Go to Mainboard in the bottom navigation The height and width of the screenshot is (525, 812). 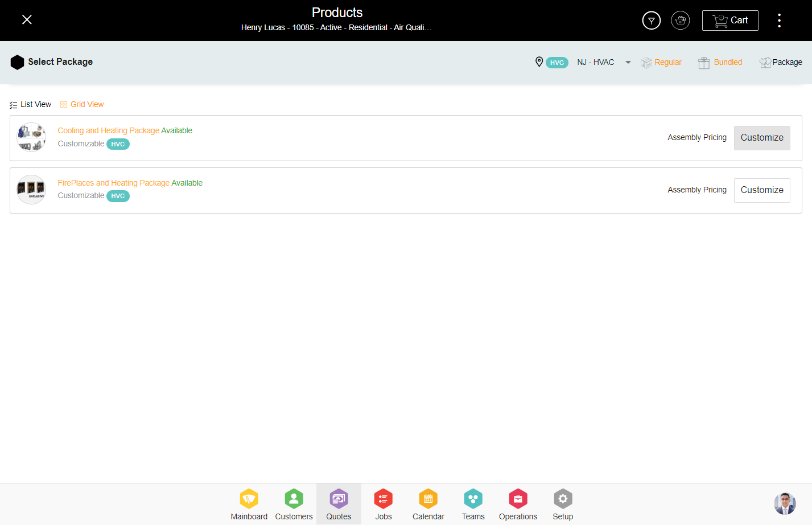coord(249,505)
